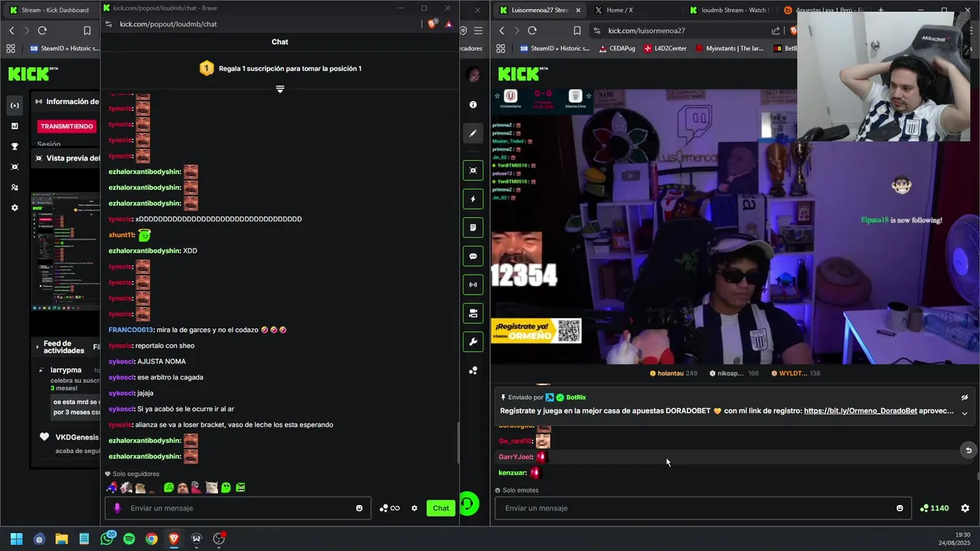Open Google Chrome from the taskbar

[152, 539]
